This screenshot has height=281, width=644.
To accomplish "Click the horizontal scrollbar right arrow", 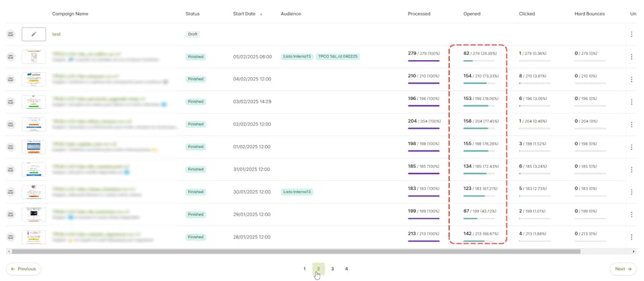I will 634,251.
